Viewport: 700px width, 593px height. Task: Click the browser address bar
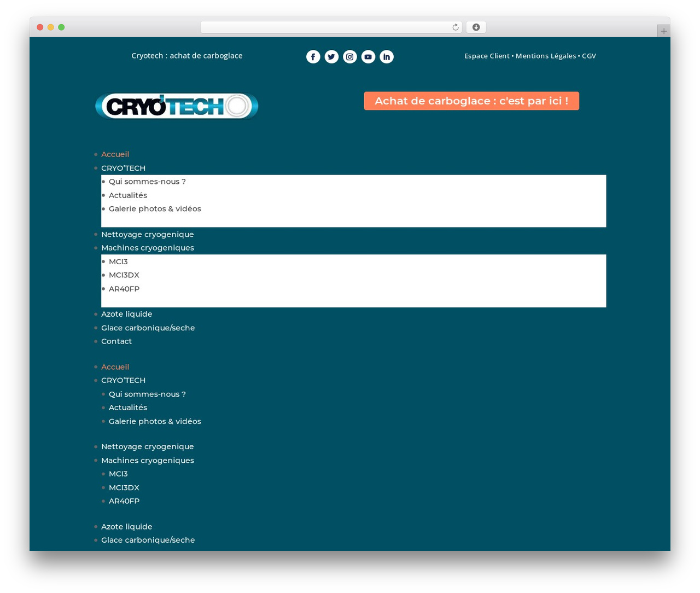point(331,27)
